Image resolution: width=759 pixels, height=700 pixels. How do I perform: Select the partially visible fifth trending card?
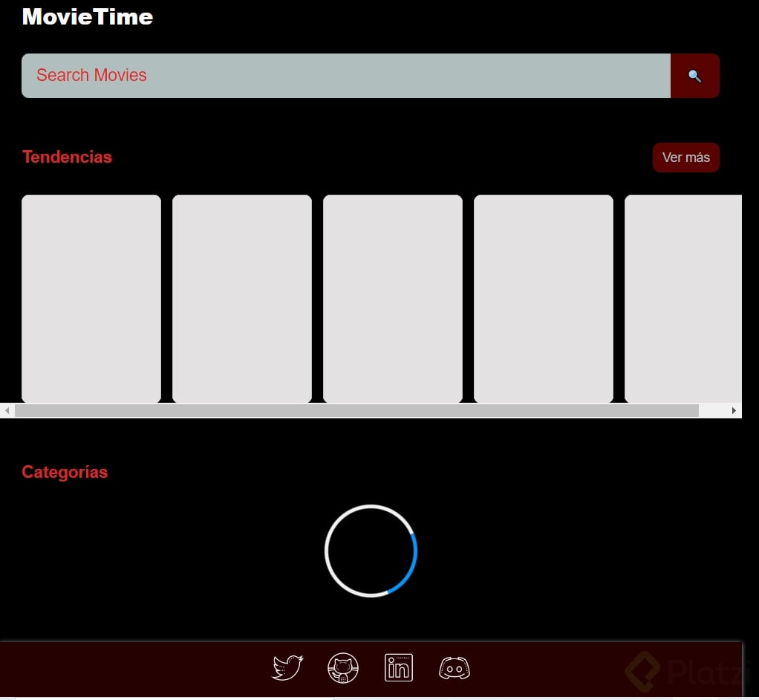[683, 299]
